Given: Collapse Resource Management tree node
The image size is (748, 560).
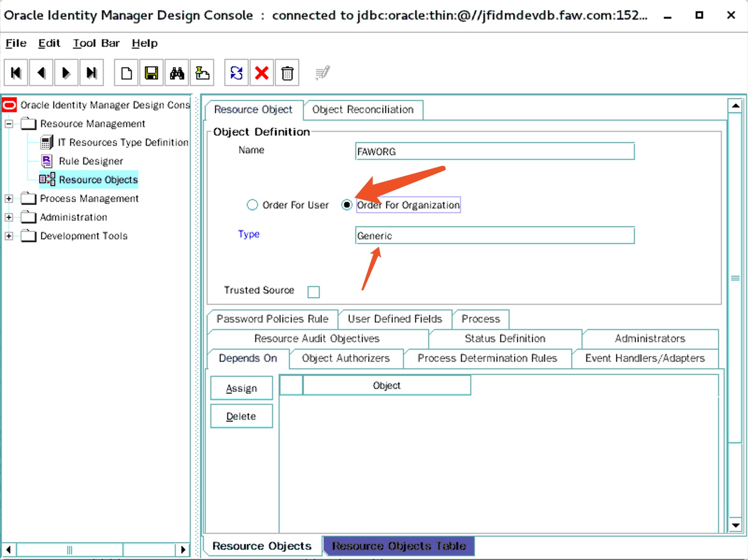Looking at the screenshot, I should click(x=9, y=124).
